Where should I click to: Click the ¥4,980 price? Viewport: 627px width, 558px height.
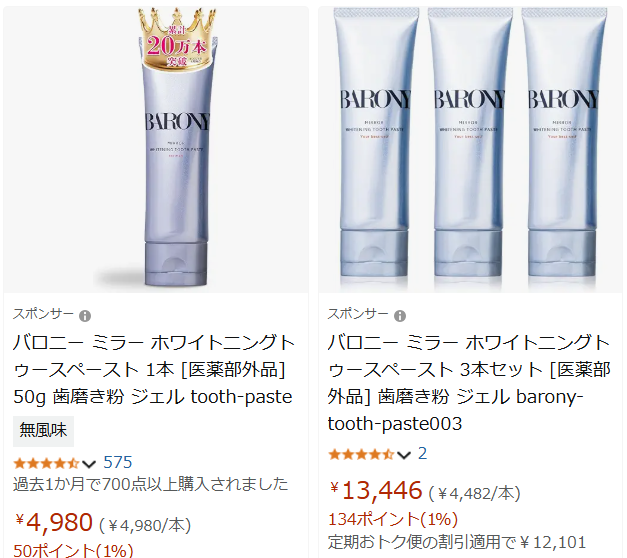coord(54,522)
